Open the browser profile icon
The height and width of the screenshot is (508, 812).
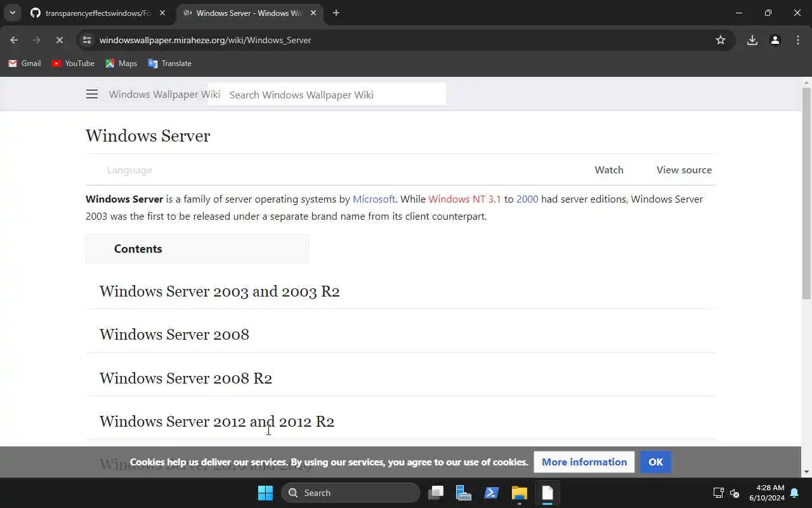click(x=775, y=40)
